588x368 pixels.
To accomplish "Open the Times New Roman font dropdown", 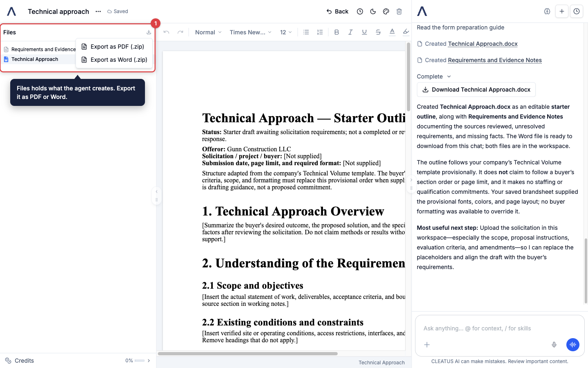I will coord(250,32).
